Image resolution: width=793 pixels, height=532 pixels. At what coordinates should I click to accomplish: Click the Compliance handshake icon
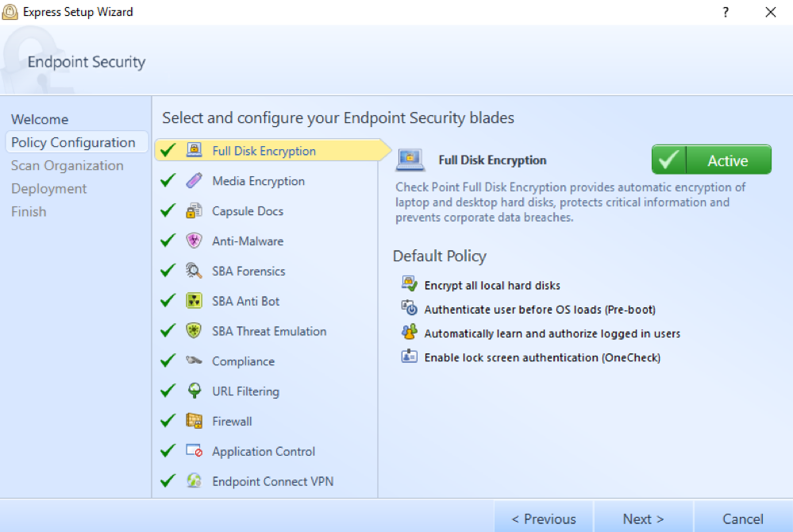click(x=194, y=360)
